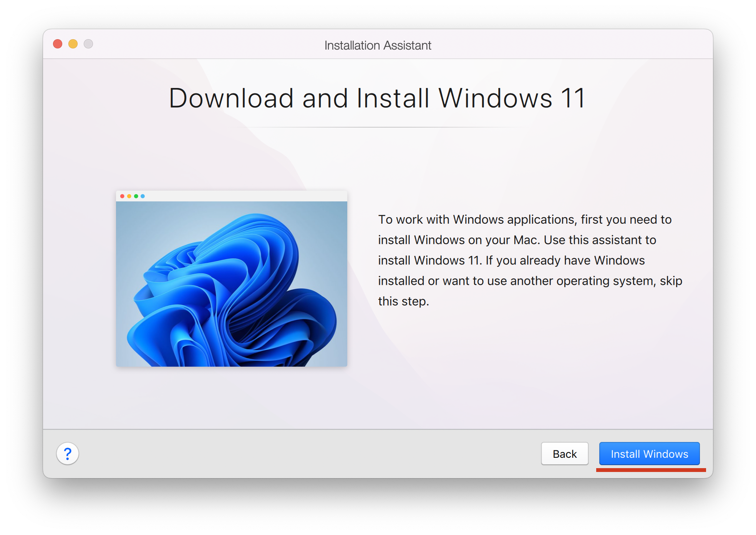The width and height of the screenshot is (756, 535).
Task: Click the yellow dot on the preview window
Action: (129, 196)
